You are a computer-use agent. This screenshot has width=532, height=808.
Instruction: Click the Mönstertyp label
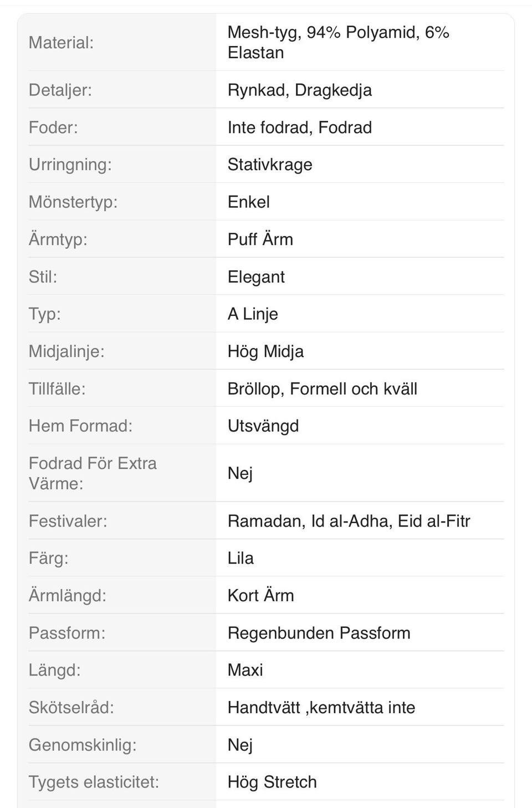pos(73,202)
